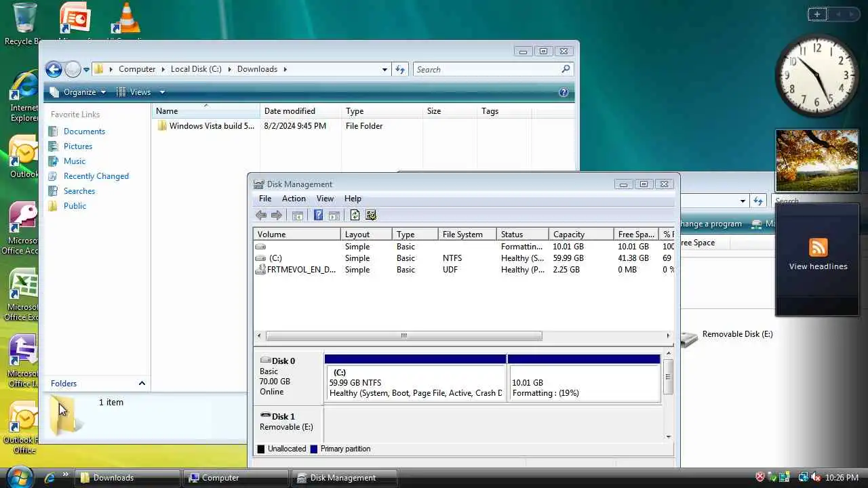Open Help via the blue question-mark toolbar icon

point(318,216)
